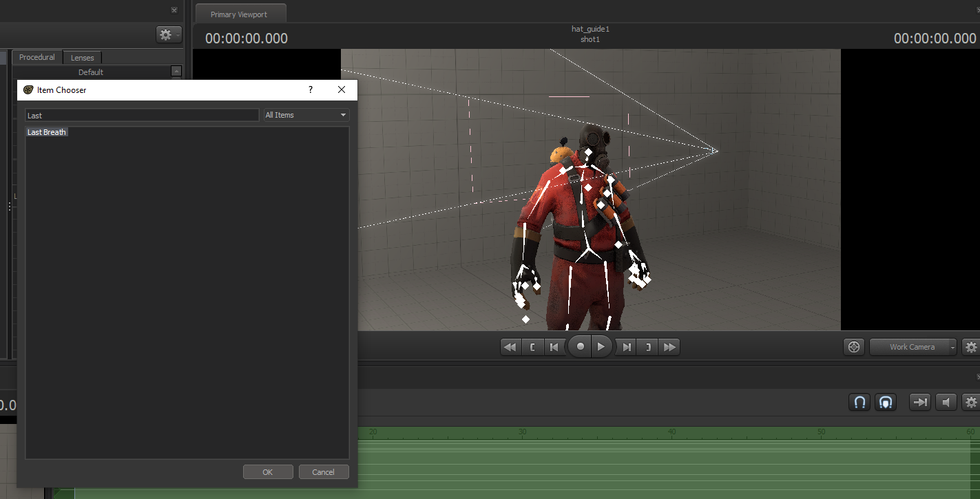Image resolution: width=980 pixels, height=499 pixels.
Task: Jump to previous clip with left bracket button
Action: pos(532,347)
